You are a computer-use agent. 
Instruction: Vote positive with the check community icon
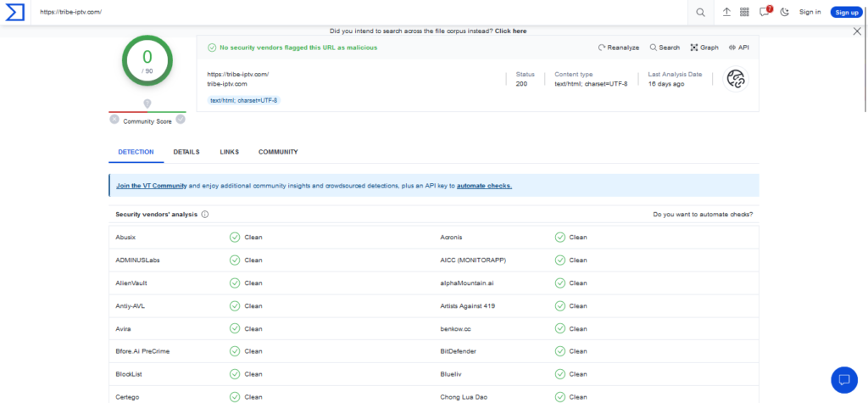tap(181, 119)
